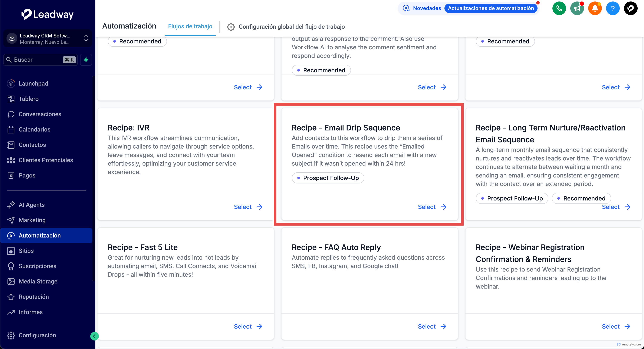Open the global workflow settings gear icon
This screenshot has height=349, width=644.
point(231,27)
